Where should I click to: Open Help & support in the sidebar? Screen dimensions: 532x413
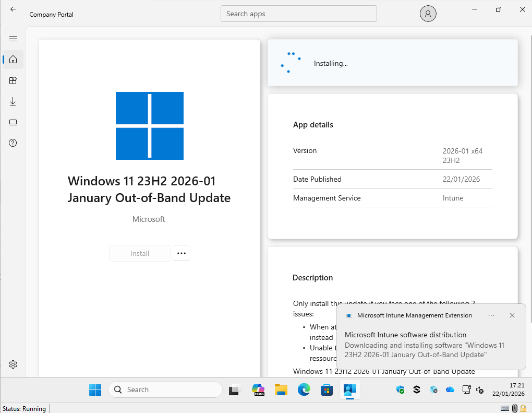tap(13, 143)
